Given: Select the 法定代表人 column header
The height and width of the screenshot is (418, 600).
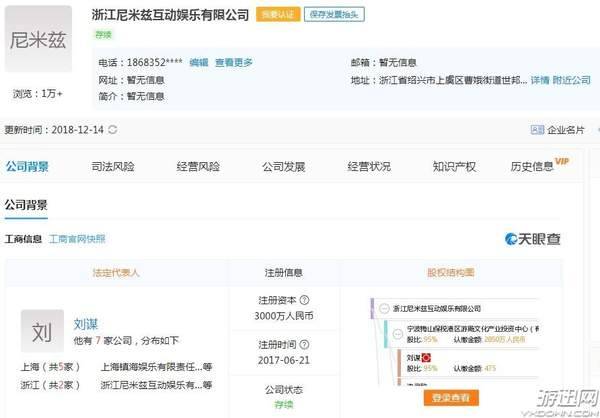Looking at the screenshot, I should (x=116, y=273).
